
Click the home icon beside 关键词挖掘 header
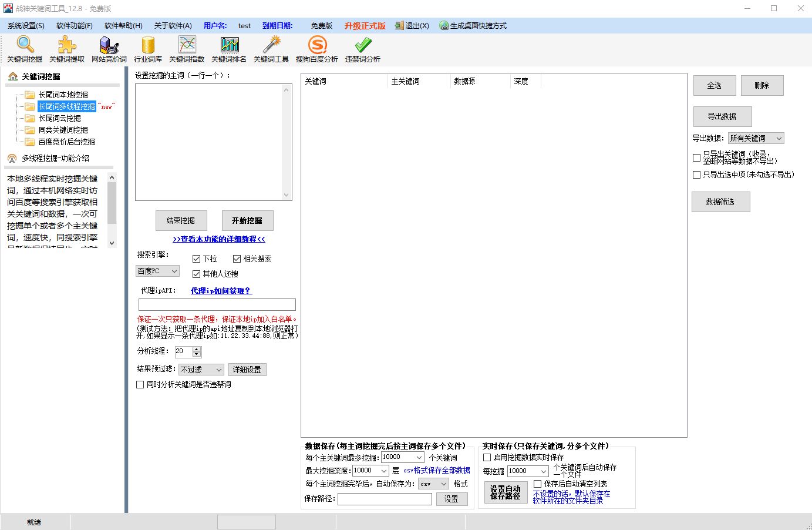tap(12, 76)
